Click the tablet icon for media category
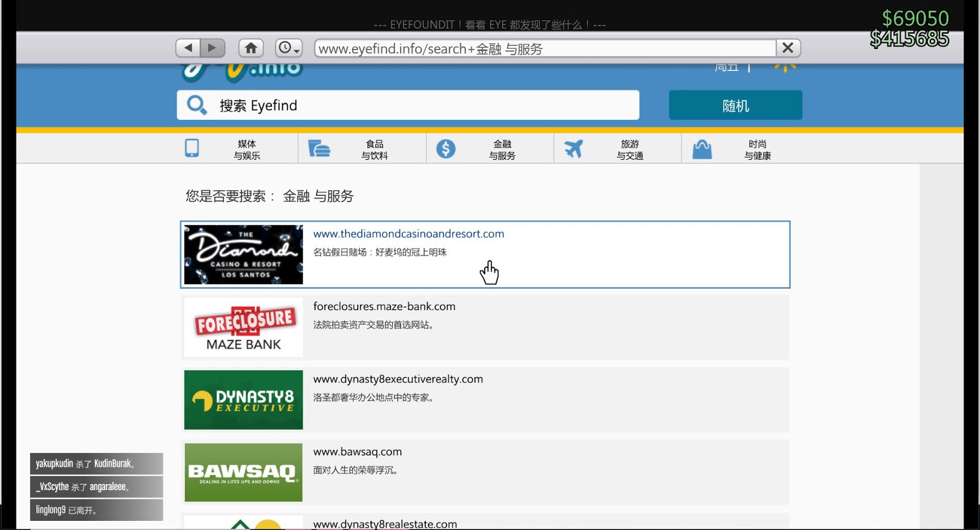The image size is (980, 530). point(192,148)
